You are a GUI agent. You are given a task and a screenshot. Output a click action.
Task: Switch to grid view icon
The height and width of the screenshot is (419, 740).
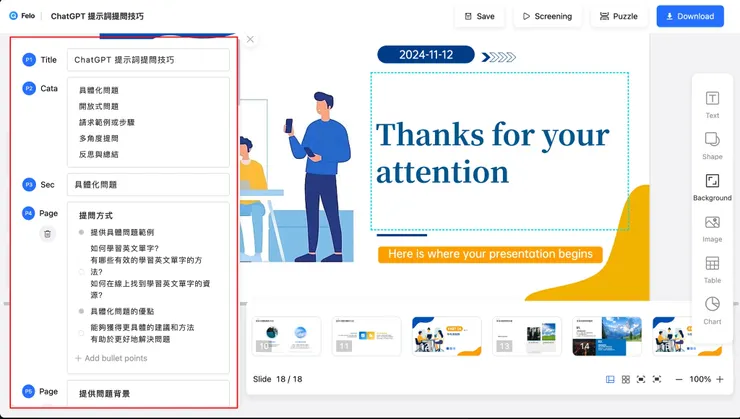[x=626, y=379]
